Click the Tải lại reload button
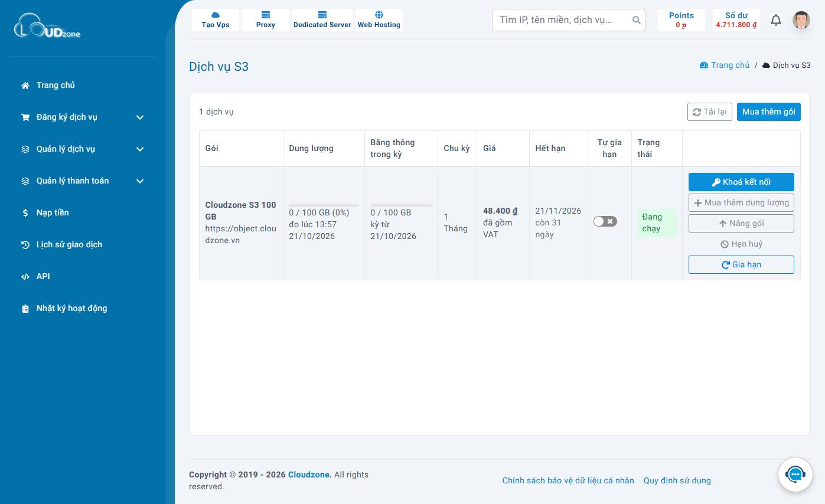This screenshot has height=504, width=825. [x=710, y=112]
